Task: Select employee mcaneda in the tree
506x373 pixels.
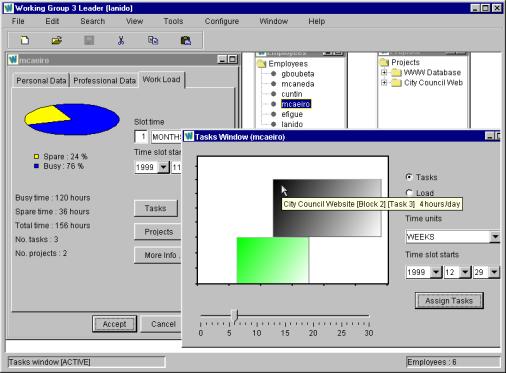Action: (298, 84)
